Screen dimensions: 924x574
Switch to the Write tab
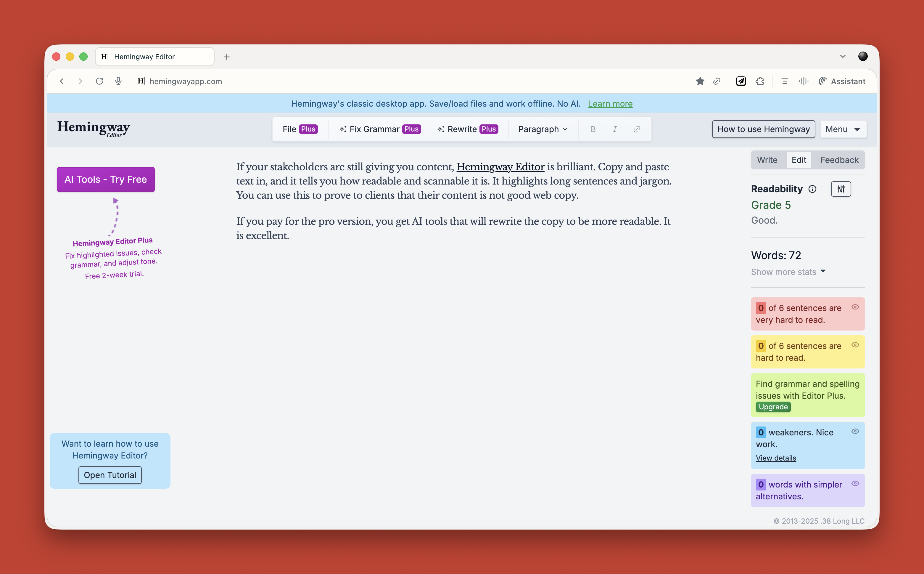pos(767,160)
